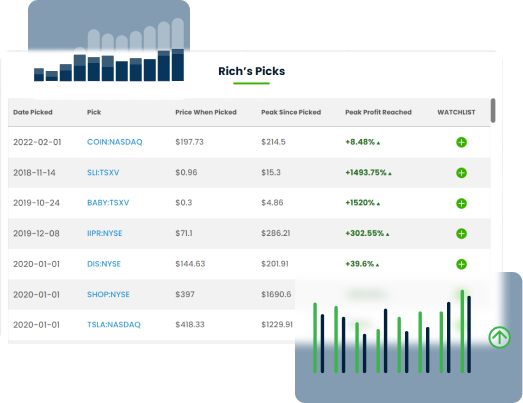Open the SLI:TSXV pick link

coord(103,172)
